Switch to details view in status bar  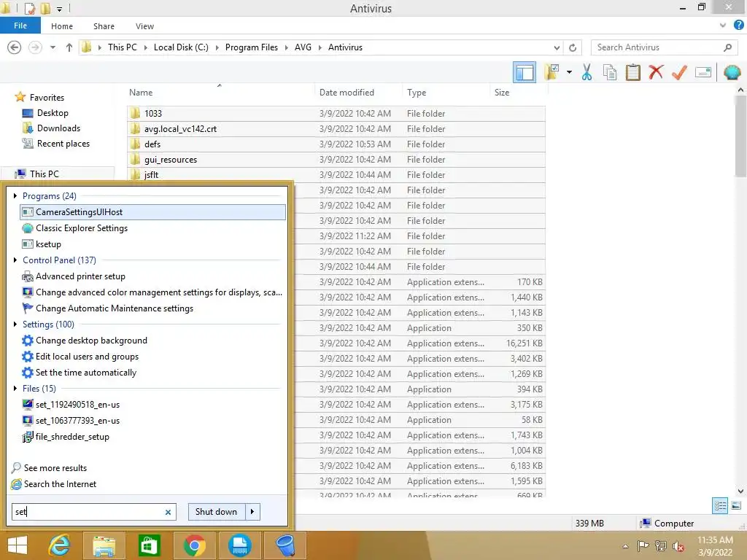(x=720, y=506)
